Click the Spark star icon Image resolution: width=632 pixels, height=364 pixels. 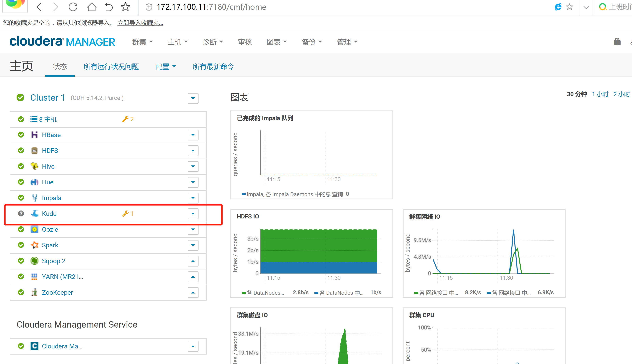pos(34,245)
